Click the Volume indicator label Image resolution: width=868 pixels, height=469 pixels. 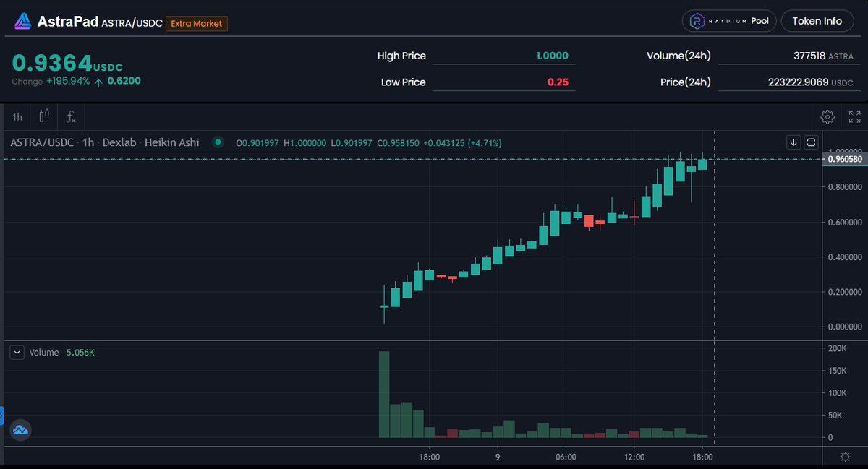tap(44, 353)
